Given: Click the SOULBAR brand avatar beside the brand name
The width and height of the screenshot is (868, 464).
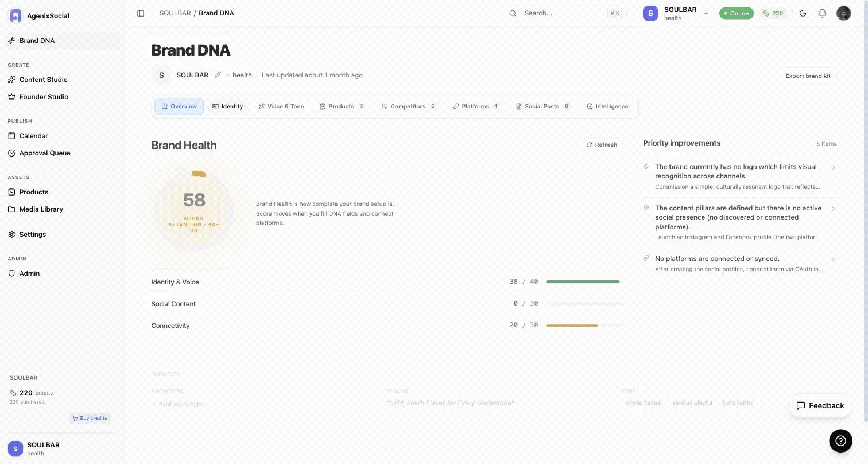Looking at the screenshot, I should tap(161, 75).
